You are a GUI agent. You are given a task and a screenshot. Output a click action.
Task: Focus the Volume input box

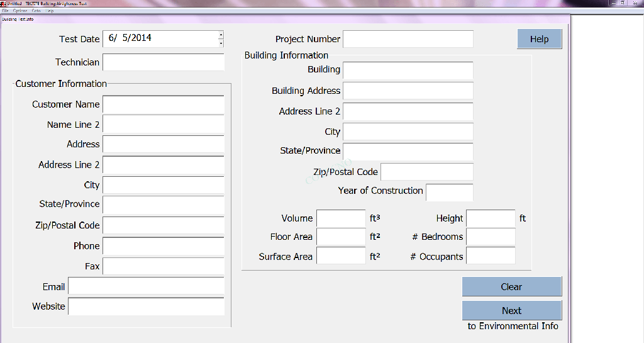[340, 218]
